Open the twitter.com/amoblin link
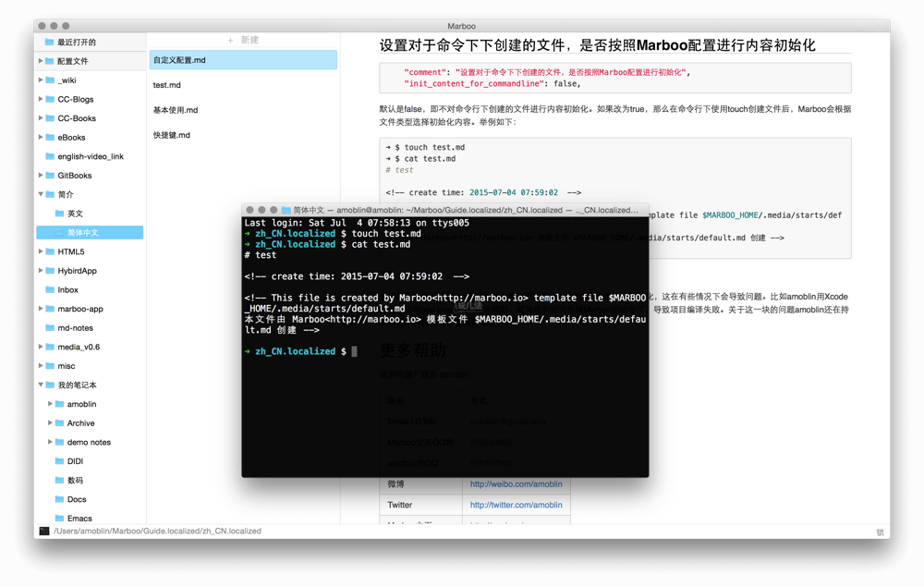Viewport: 924px width, 587px height. tap(516, 505)
